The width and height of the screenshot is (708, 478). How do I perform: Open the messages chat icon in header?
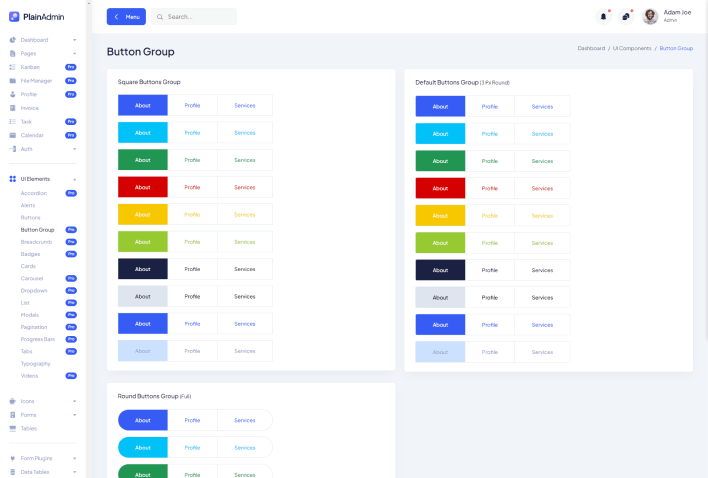[626, 16]
